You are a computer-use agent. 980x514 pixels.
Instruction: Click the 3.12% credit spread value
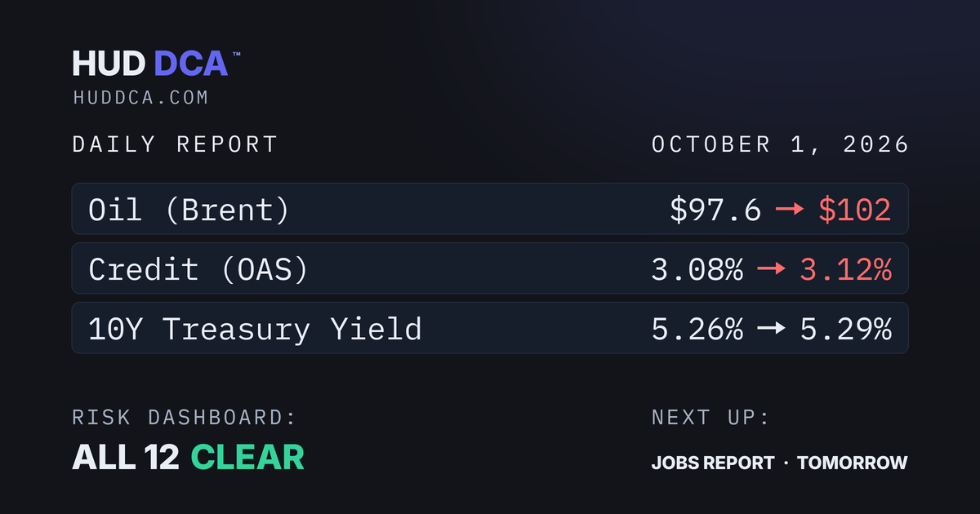845,269
